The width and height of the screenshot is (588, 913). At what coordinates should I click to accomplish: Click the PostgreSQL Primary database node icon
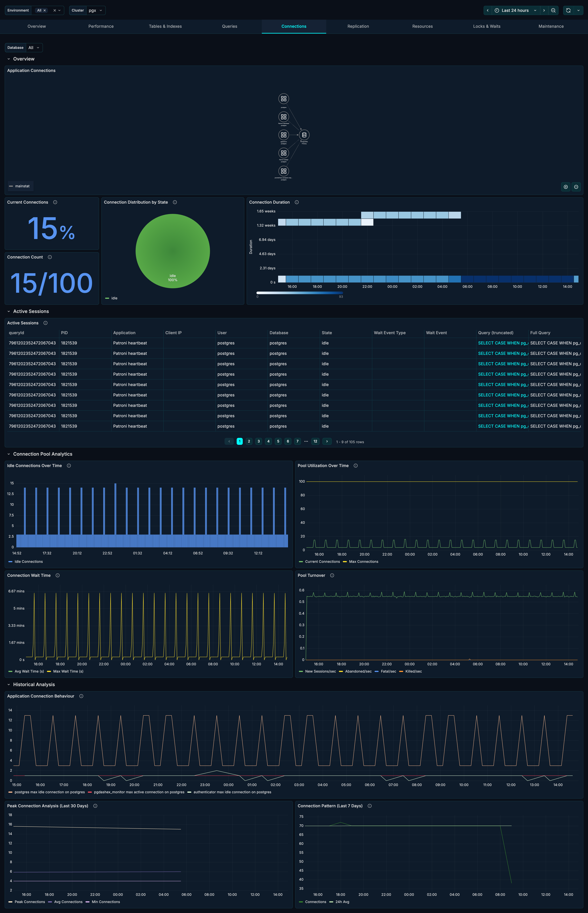click(304, 135)
